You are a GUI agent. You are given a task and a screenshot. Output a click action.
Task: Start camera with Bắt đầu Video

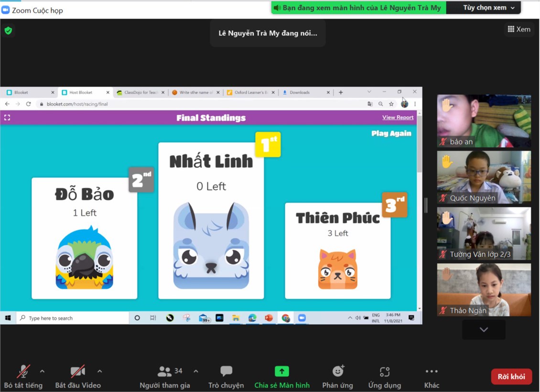click(77, 371)
